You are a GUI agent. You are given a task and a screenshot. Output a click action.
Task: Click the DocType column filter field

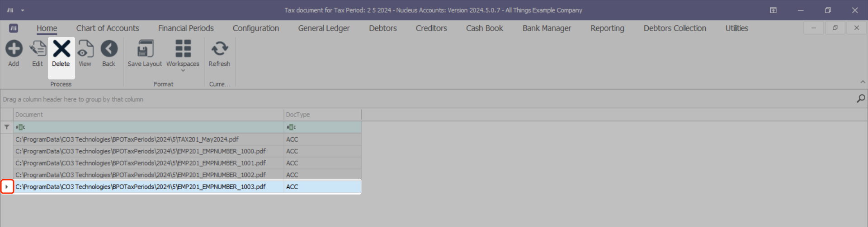322,127
